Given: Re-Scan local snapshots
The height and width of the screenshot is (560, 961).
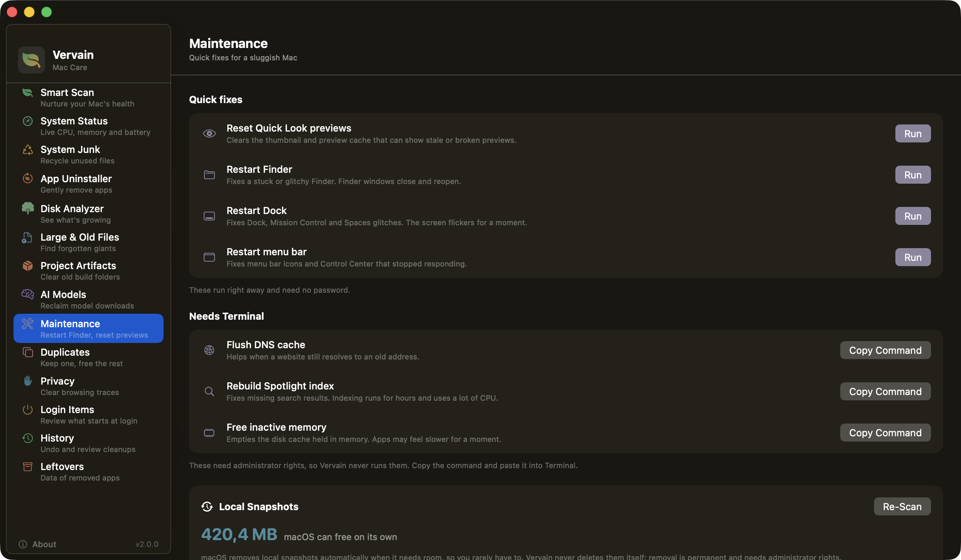Looking at the screenshot, I should (902, 507).
